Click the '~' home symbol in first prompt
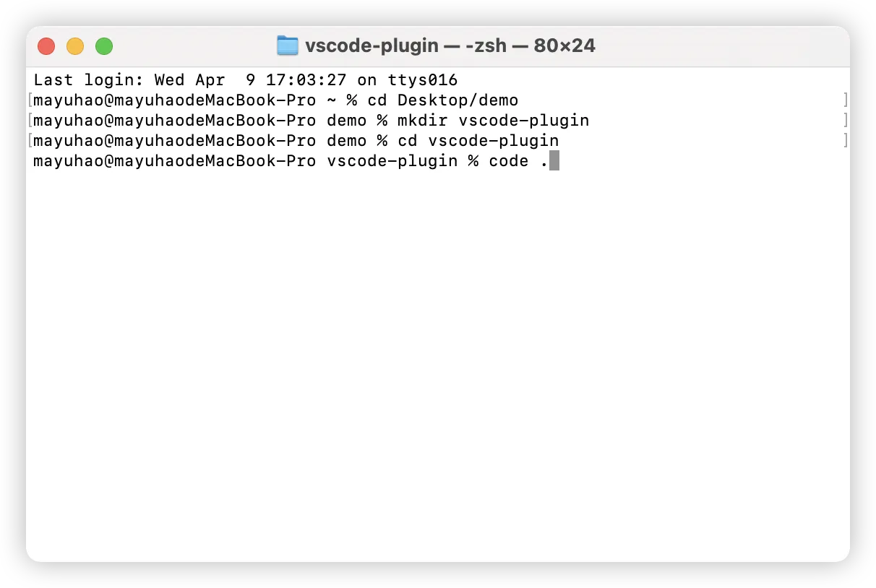The image size is (876, 588). pyautogui.click(x=332, y=100)
